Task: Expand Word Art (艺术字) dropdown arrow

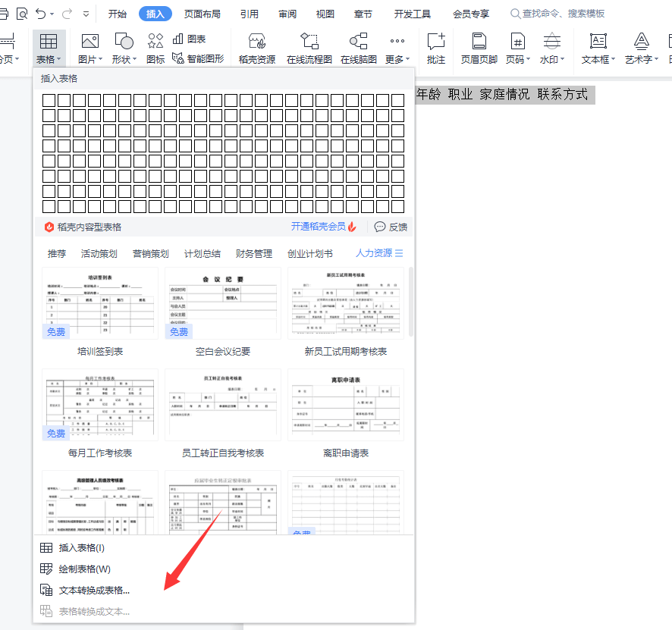Action: (x=656, y=59)
